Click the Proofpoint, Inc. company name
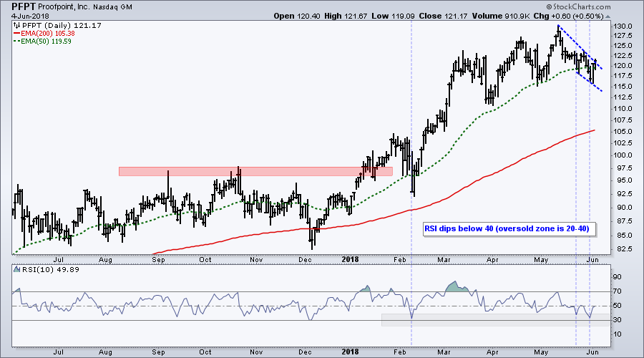 (64, 7)
